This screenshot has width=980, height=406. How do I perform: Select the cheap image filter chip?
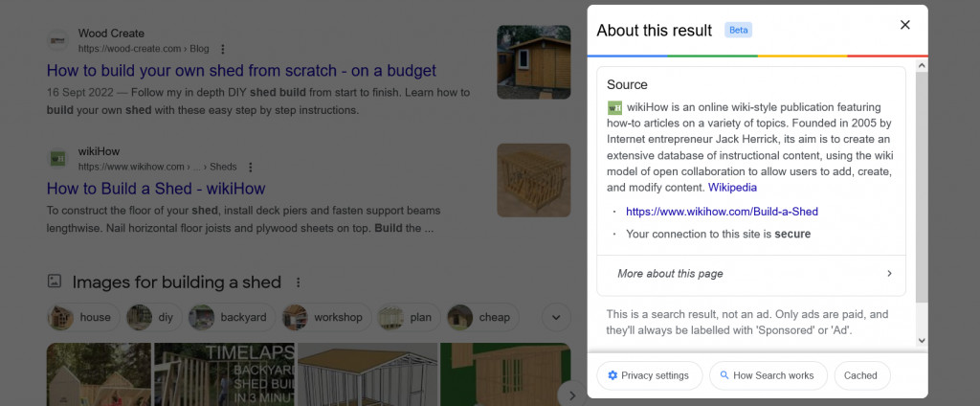pos(482,317)
